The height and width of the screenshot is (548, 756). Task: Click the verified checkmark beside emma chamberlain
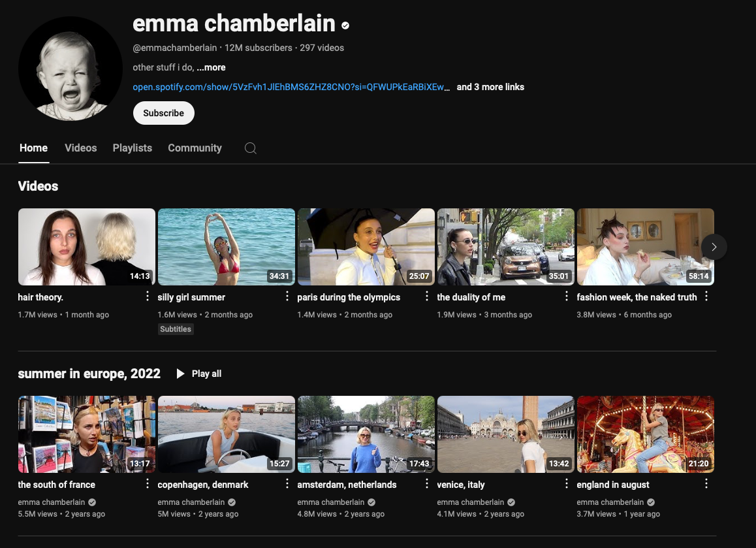click(x=345, y=25)
